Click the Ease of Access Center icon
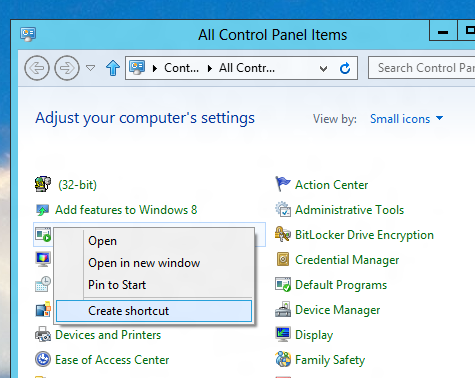This screenshot has width=475, height=378. (x=43, y=359)
